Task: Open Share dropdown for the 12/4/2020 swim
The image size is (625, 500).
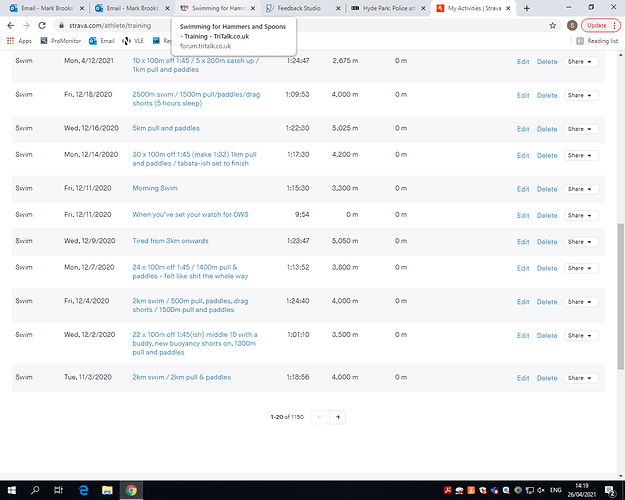Action: pyautogui.click(x=581, y=302)
